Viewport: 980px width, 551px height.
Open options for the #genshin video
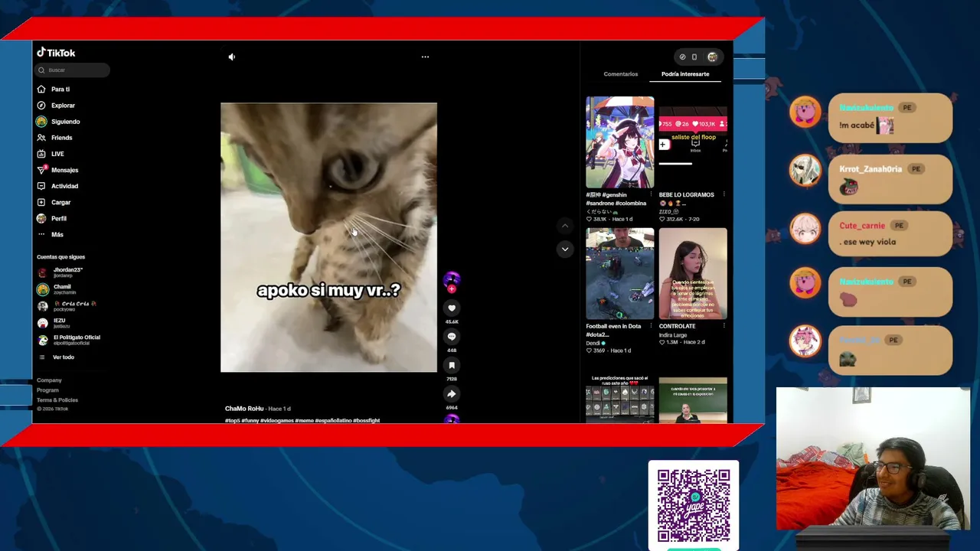(651, 194)
